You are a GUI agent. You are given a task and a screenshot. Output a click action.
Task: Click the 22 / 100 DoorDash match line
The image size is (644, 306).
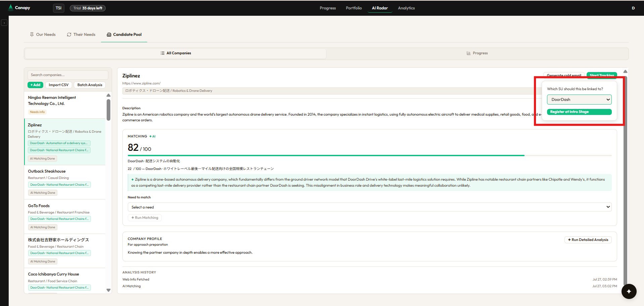[201, 169]
